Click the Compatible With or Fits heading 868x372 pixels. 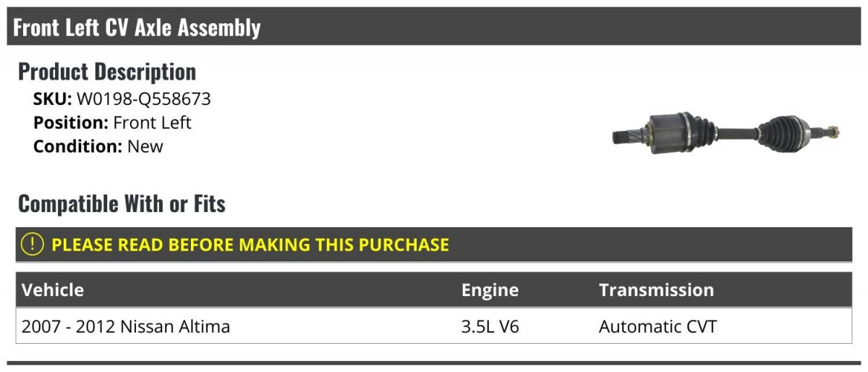pos(122,204)
